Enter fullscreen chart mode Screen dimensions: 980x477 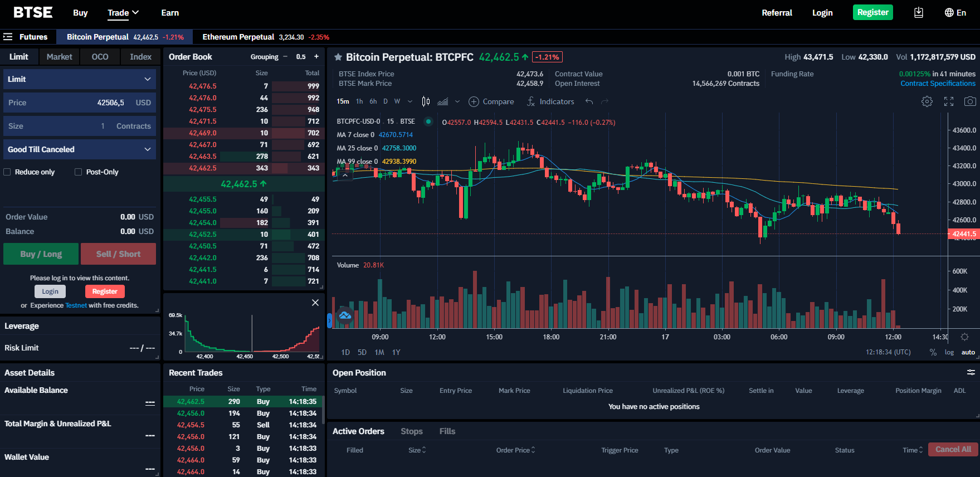point(948,101)
